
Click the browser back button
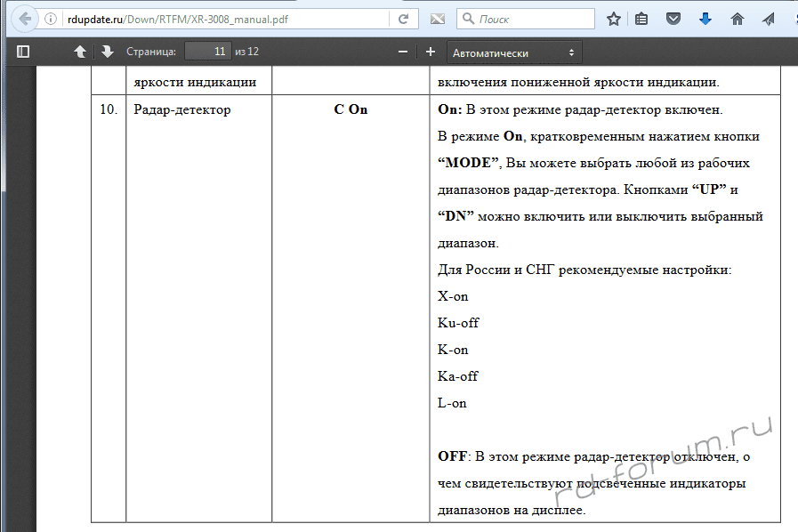click(x=24, y=18)
